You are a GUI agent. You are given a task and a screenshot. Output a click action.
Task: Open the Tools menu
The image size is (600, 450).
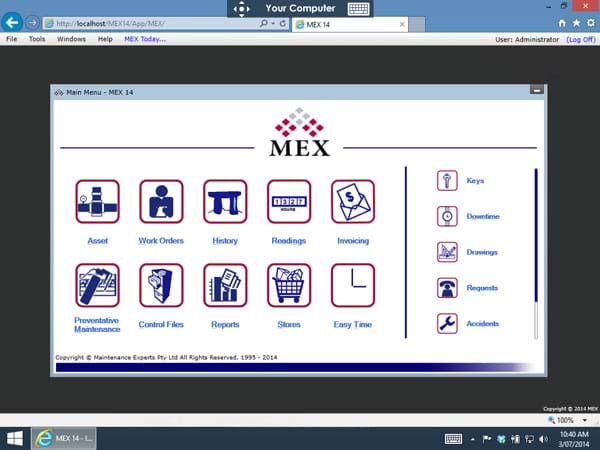pyautogui.click(x=37, y=39)
